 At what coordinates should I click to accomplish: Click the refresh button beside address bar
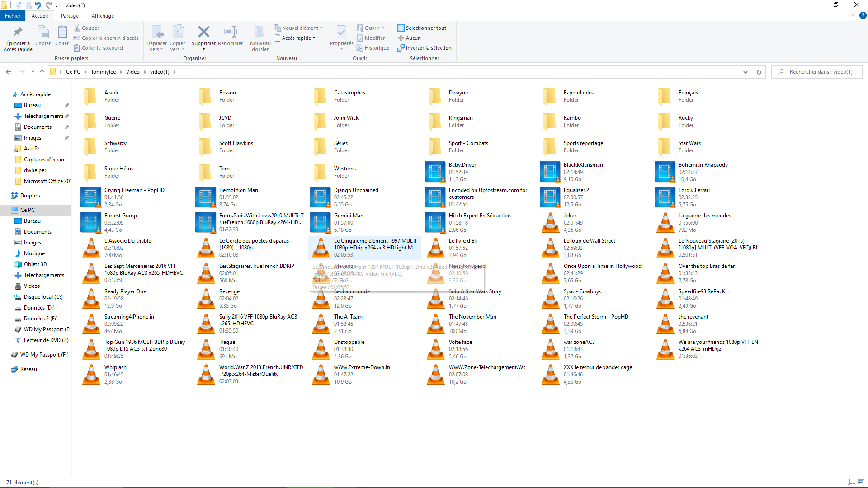coord(759,72)
